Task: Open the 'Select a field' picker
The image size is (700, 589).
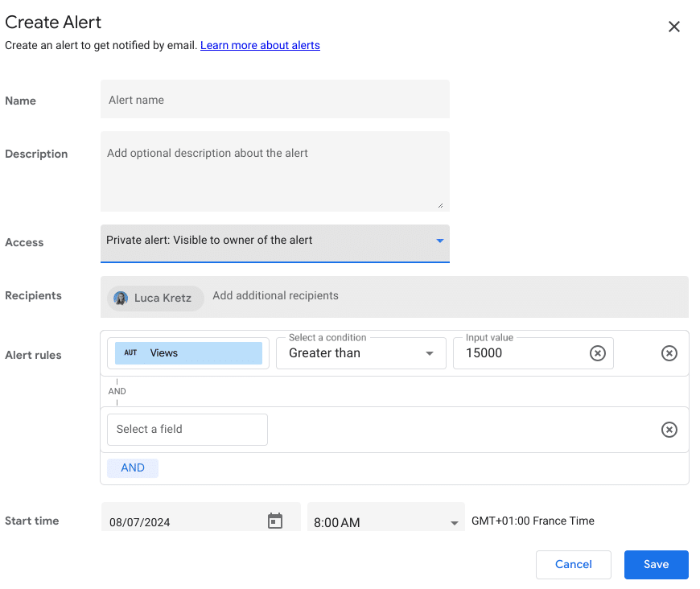Action: [x=187, y=429]
